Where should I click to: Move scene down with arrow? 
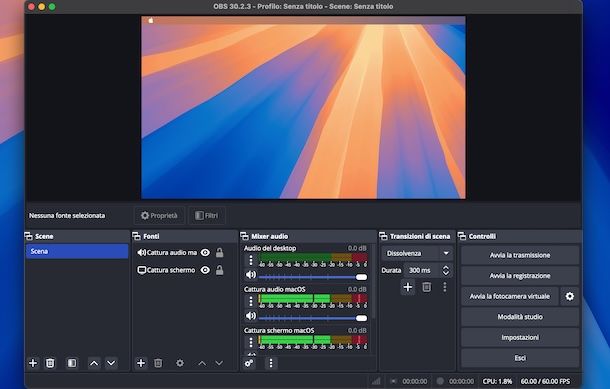coord(111,363)
